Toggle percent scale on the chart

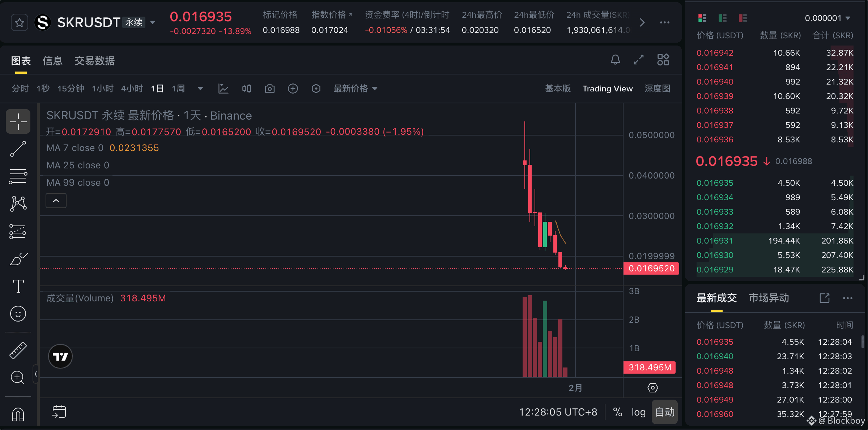click(617, 412)
